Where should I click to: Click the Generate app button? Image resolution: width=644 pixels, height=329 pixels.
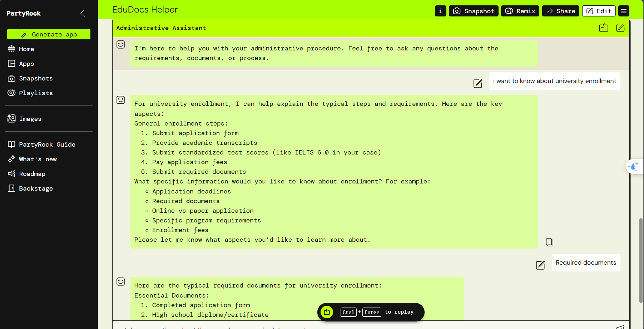(49, 34)
